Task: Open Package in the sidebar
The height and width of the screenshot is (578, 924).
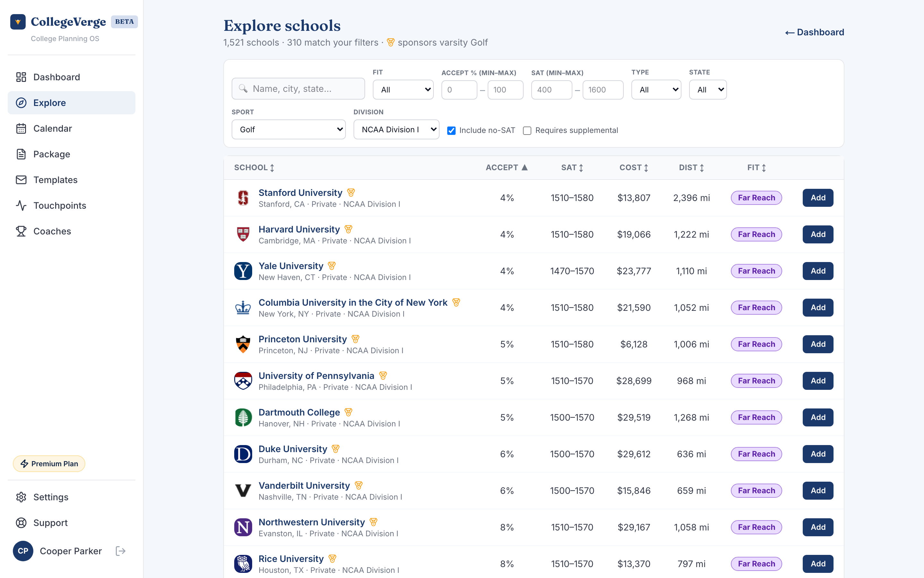Action: click(72, 154)
